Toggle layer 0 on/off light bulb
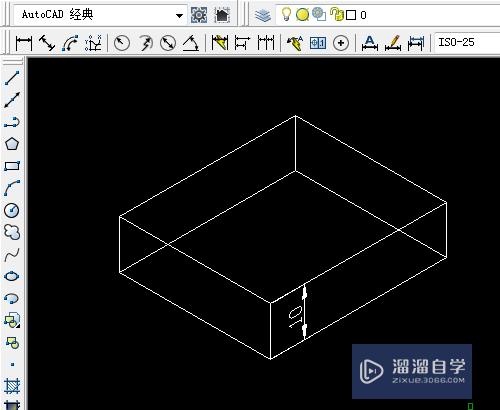Image resolution: width=500 pixels, height=410 pixels. point(286,14)
